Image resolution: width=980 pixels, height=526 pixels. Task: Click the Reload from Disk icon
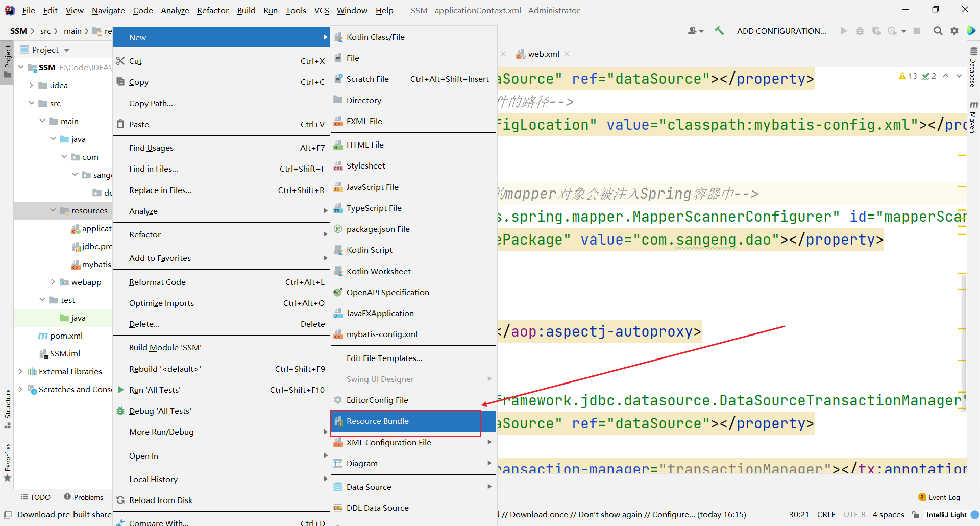[x=120, y=500]
